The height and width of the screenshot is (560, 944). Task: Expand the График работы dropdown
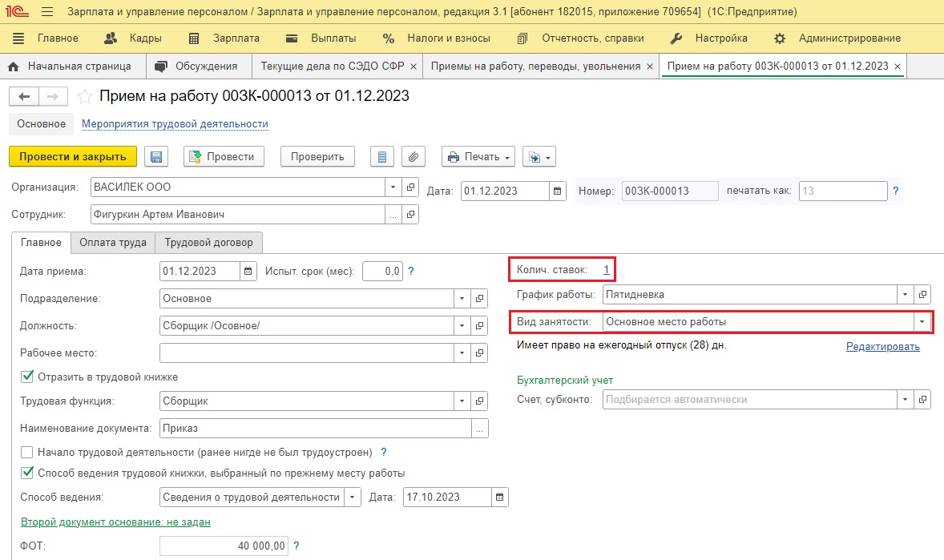905,295
